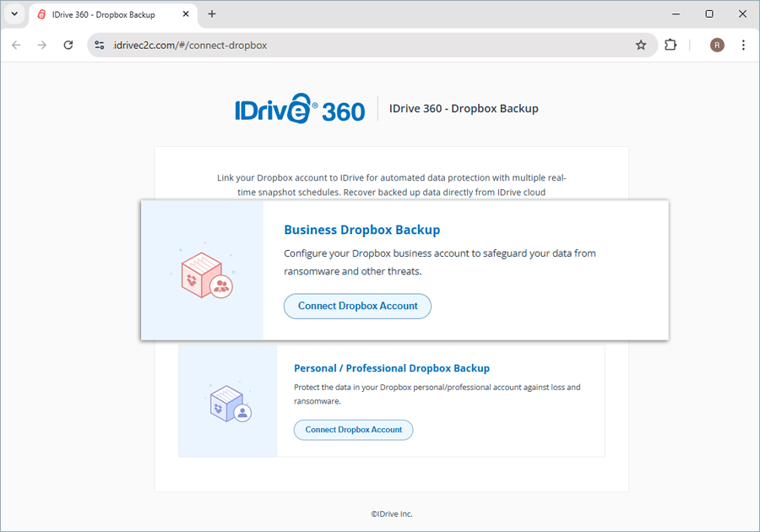Minimize the browser window
760x532 pixels.
(676, 14)
